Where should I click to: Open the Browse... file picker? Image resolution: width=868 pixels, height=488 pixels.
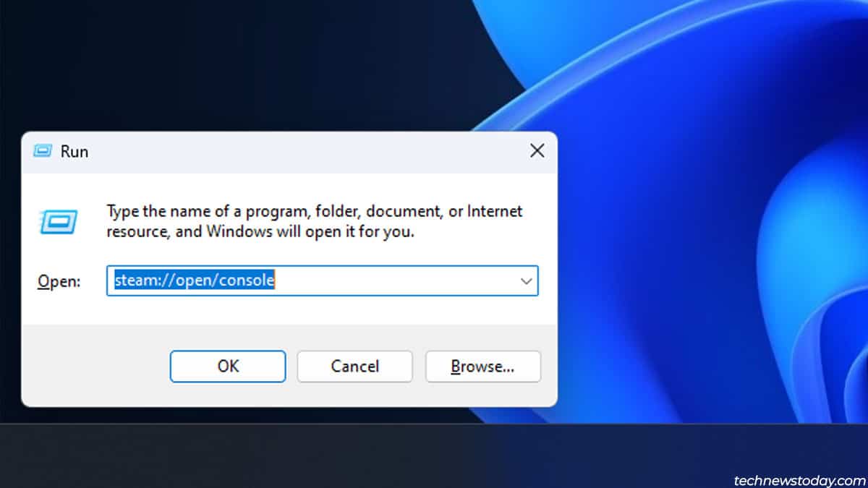482,367
